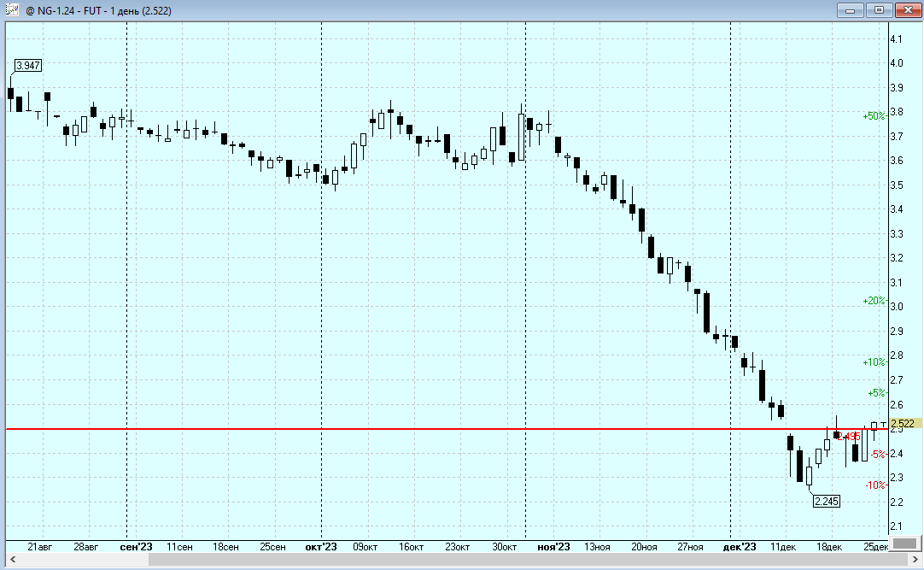Click the +20% level marker
The height and width of the screenshot is (570, 924).
(x=874, y=301)
